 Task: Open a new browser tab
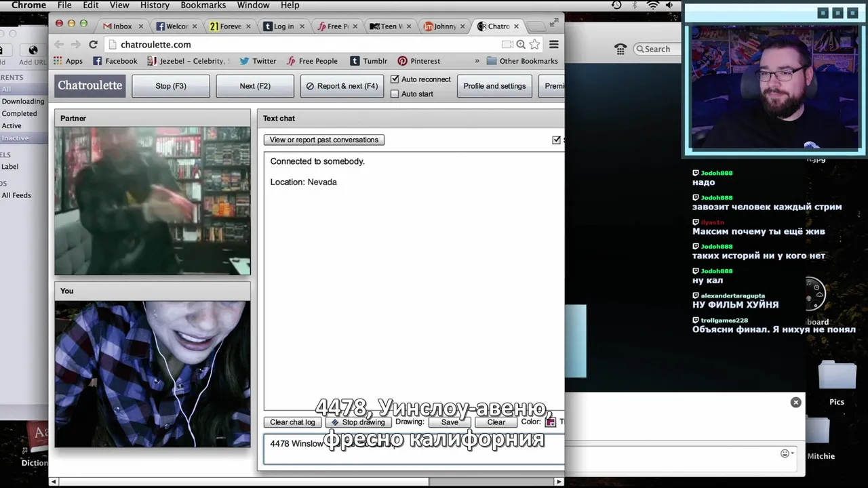coord(536,26)
